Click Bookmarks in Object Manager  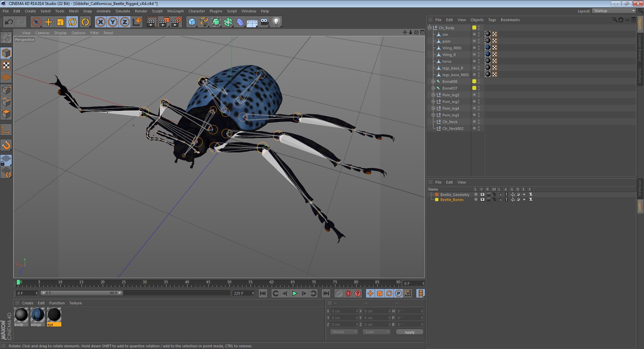coord(510,20)
